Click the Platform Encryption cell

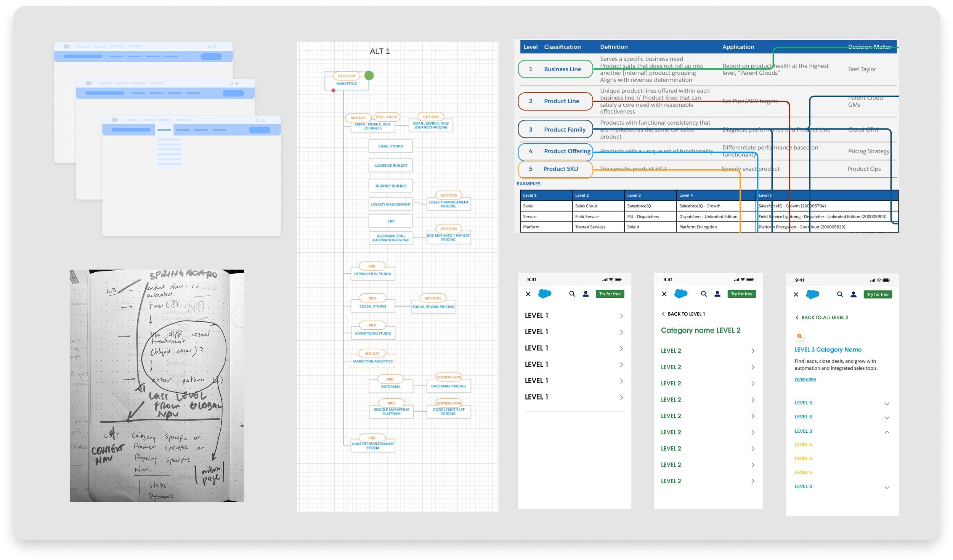point(716,227)
